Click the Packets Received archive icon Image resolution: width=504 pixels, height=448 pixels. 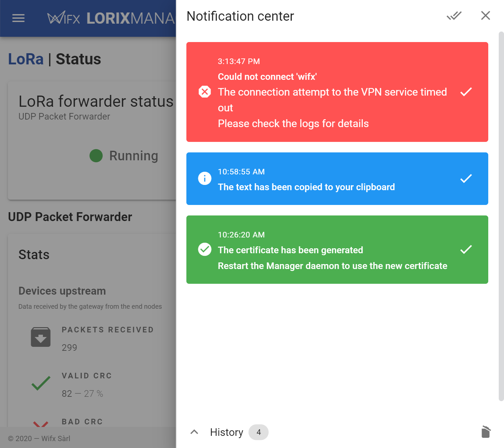41,337
